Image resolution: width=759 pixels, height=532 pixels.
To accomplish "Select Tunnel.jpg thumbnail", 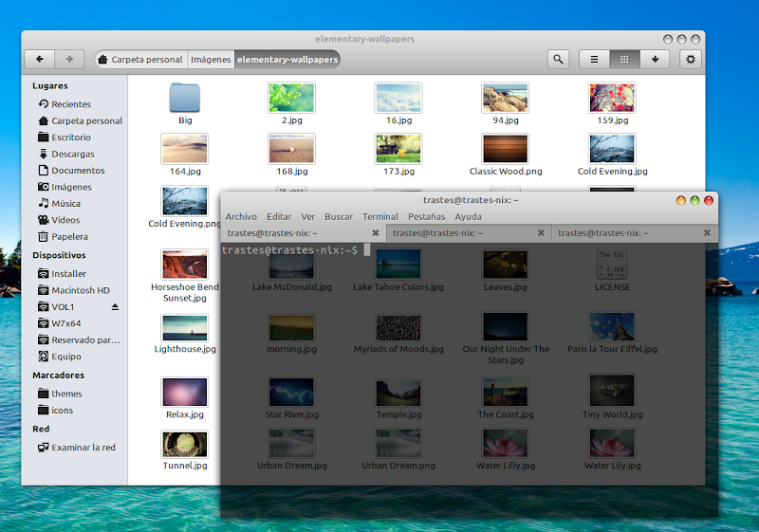I will 184,445.
